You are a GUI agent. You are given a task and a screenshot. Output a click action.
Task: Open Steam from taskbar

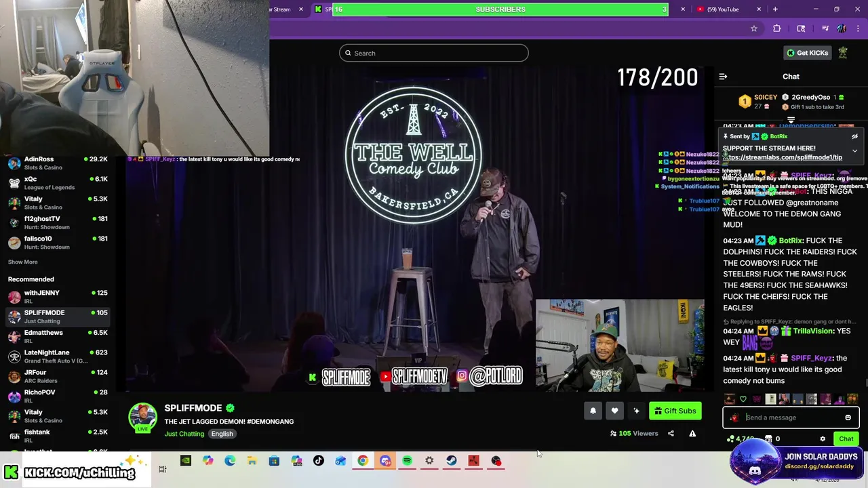(x=451, y=461)
